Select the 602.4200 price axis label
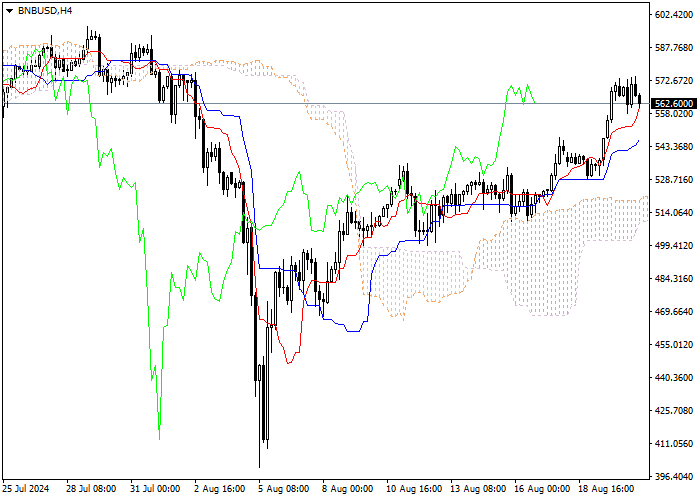Screen dimensions: 700x500 [x=674, y=15]
